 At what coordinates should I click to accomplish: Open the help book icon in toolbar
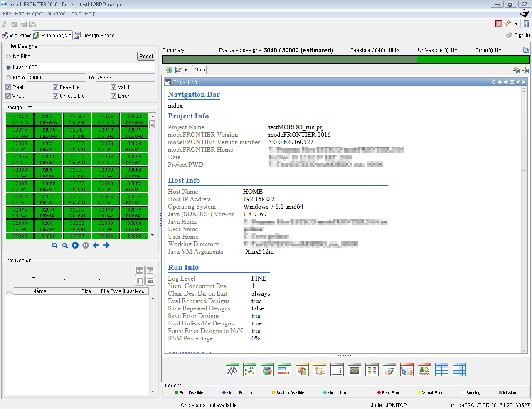526,24
